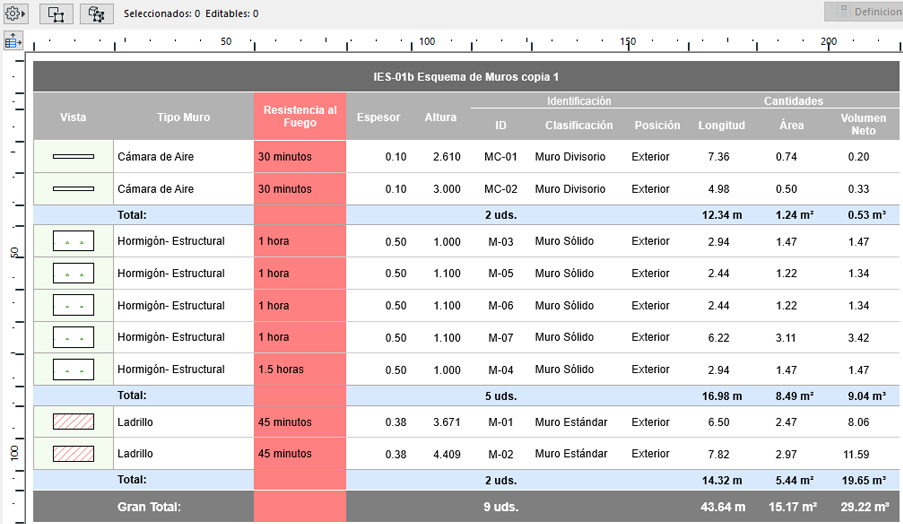Click the M-07 ID cell
This screenshot has height=524, width=903.
[500, 337]
